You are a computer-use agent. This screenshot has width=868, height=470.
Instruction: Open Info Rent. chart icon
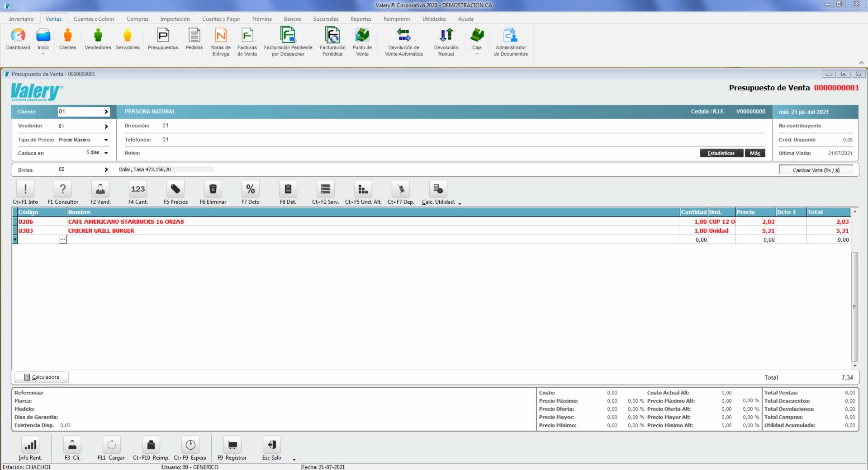[30, 445]
